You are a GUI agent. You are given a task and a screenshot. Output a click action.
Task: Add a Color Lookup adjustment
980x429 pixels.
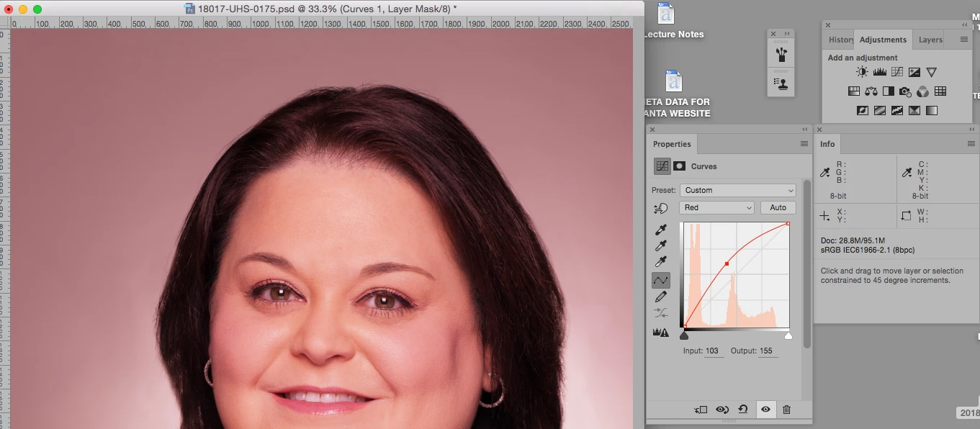pos(940,91)
